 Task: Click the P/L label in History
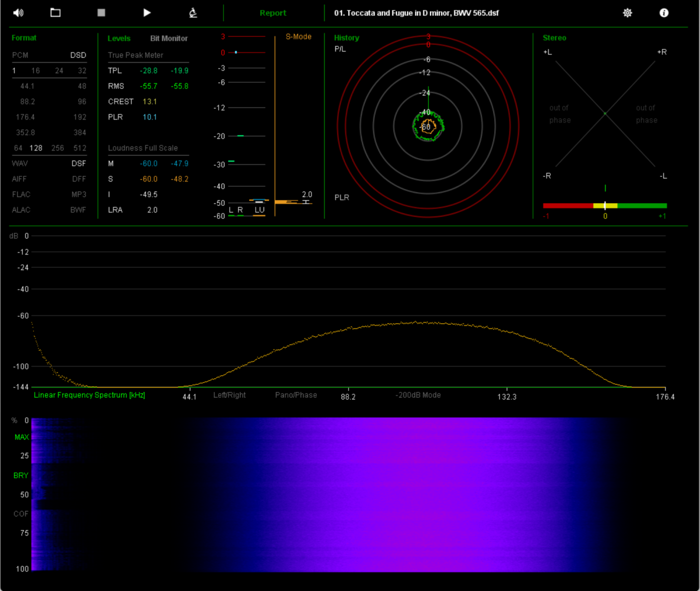coord(340,50)
